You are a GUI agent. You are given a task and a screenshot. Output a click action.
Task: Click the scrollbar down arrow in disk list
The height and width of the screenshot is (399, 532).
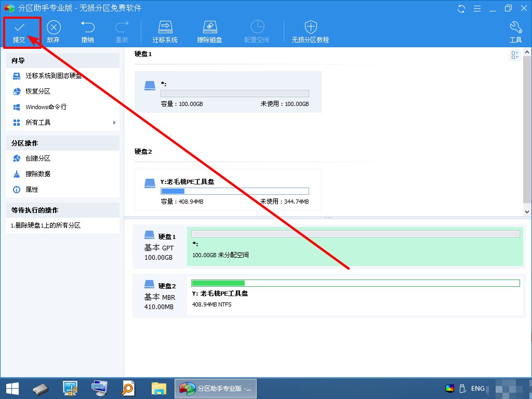point(527,212)
